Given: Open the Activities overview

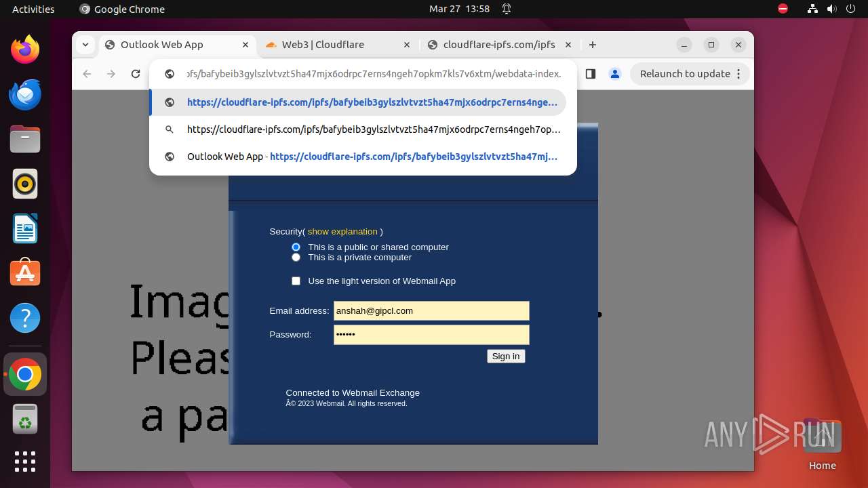Looking at the screenshot, I should pyautogui.click(x=33, y=9).
